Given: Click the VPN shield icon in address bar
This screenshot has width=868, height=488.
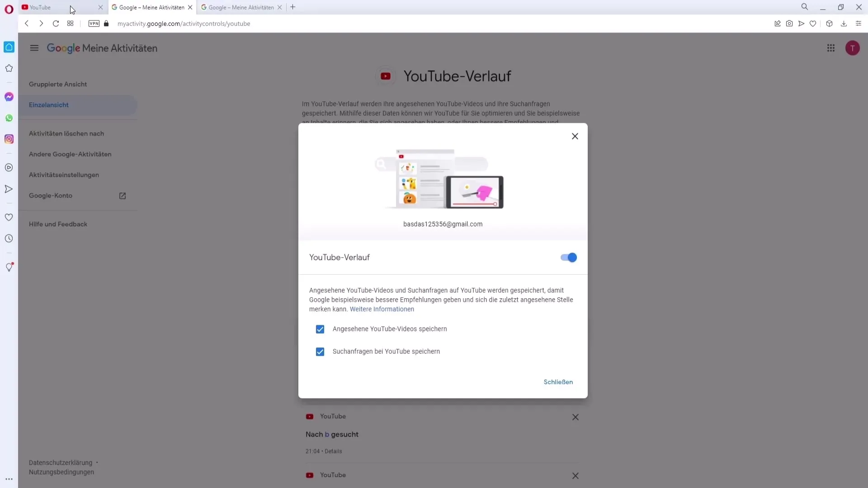Looking at the screenshot, I should [x=94, y=23].
